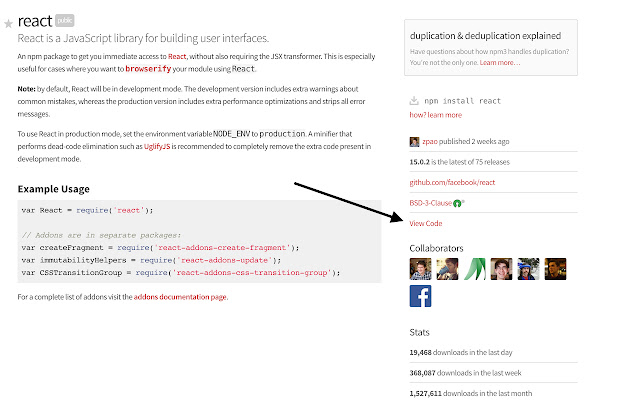Open the second collaborator avatar
This screenshot has height=400, width=640.
[447, 269]
